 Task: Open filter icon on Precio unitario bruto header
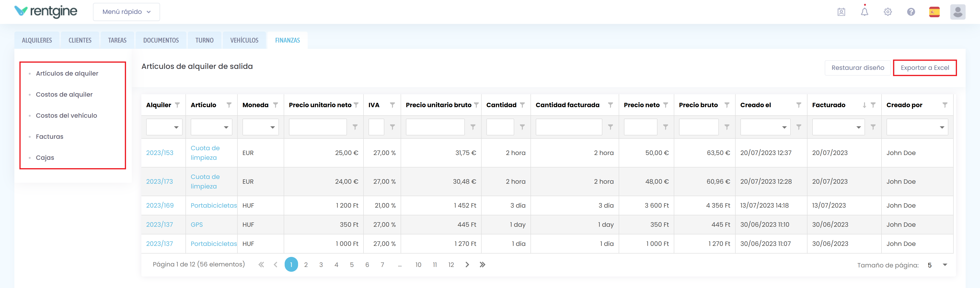(x=476, y=105)
